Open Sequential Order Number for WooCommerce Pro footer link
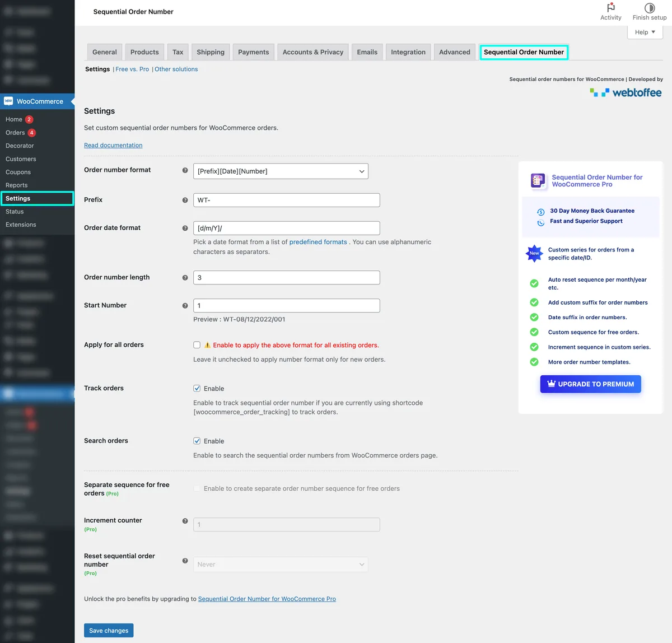672x643 pixels. [267, 599]
